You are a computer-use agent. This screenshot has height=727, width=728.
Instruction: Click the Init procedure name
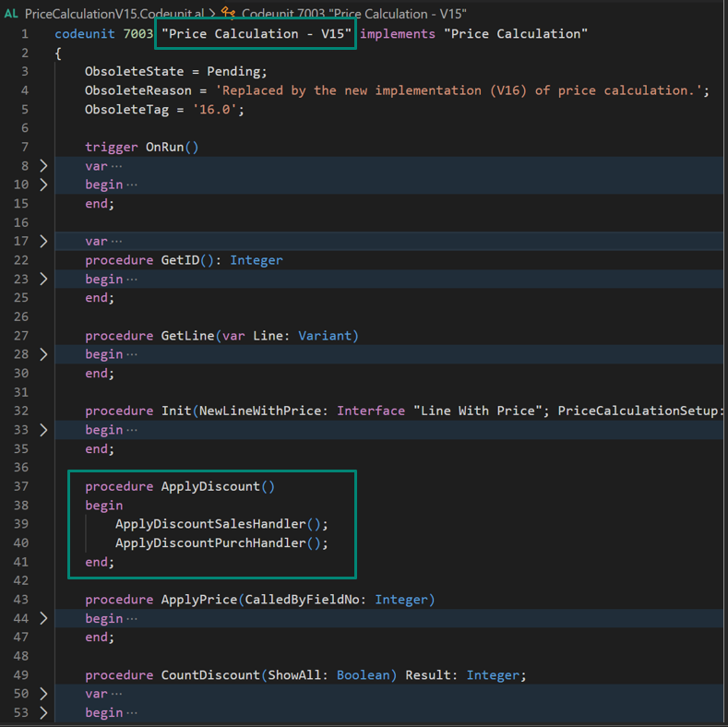(x=176, y=411)
